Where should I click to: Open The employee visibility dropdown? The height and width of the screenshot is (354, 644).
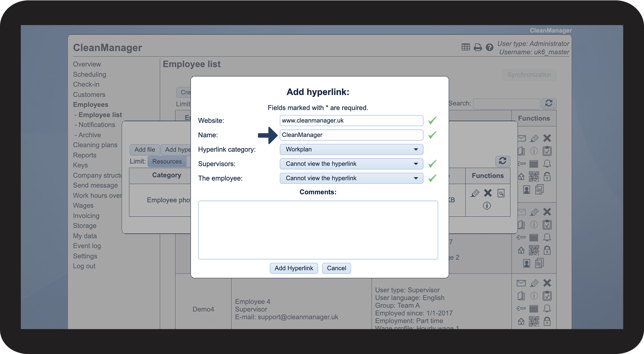(x=351, y=178)
